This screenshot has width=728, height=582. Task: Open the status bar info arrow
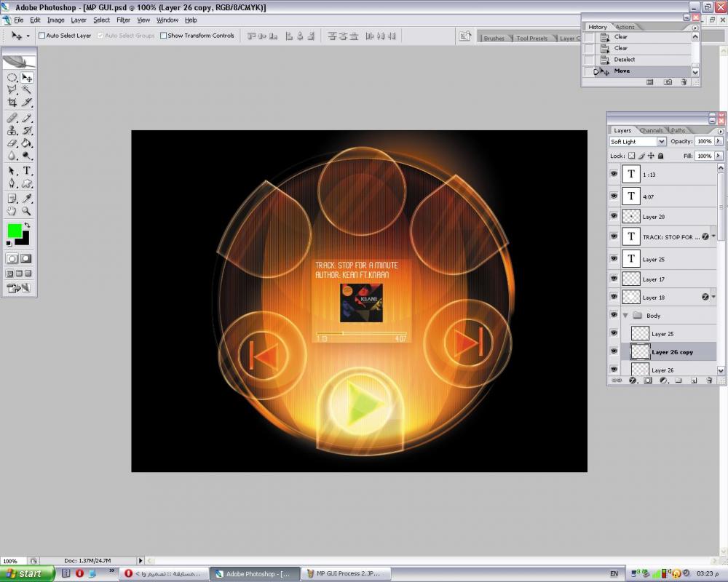(141, 561)
